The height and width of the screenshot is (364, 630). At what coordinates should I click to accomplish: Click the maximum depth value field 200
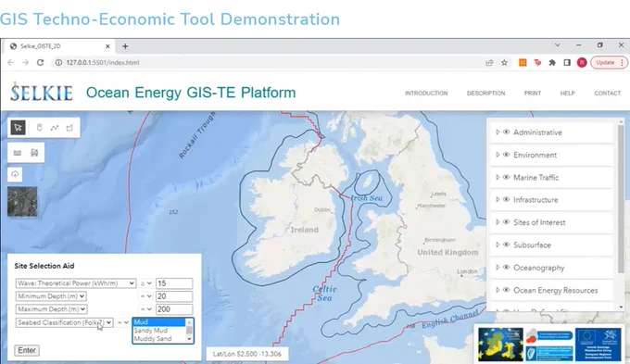(x=174, y=309)
